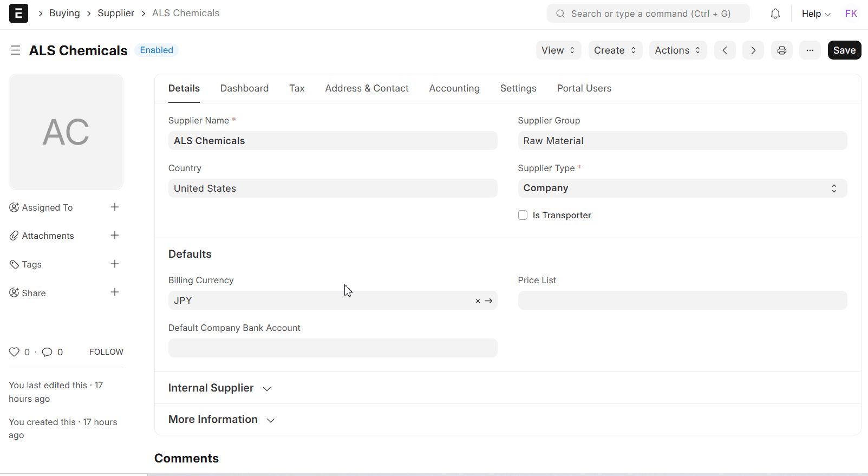Switch to the Accounting tab
The image size is (868, 476).
click(x=454, y=88)
